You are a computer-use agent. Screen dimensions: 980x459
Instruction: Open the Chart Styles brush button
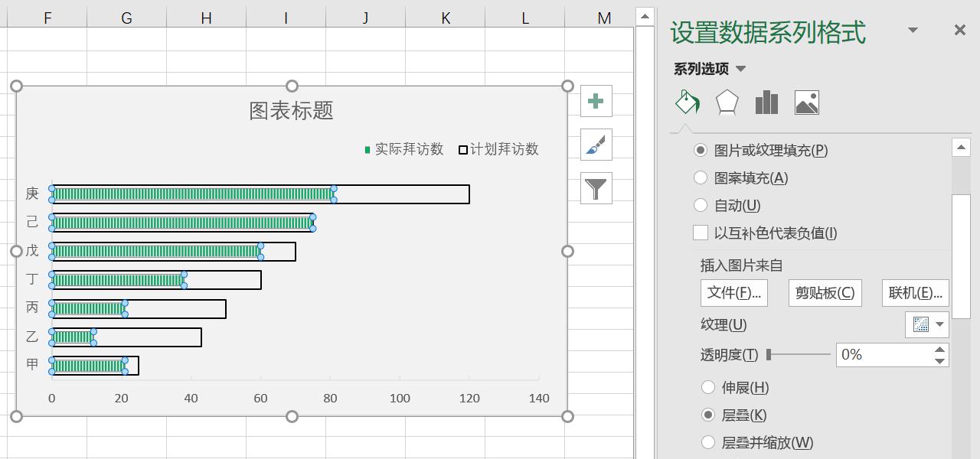tap(596, 145)
